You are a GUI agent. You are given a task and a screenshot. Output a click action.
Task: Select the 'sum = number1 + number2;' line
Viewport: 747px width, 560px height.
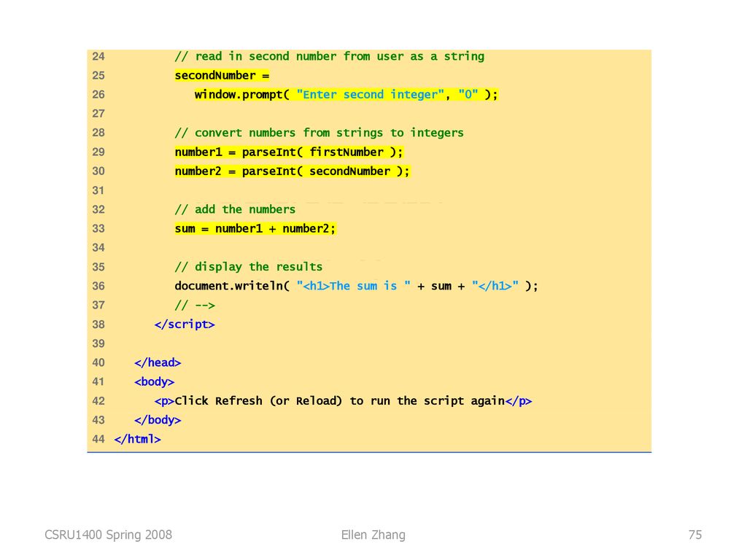(x=255, y=228)
